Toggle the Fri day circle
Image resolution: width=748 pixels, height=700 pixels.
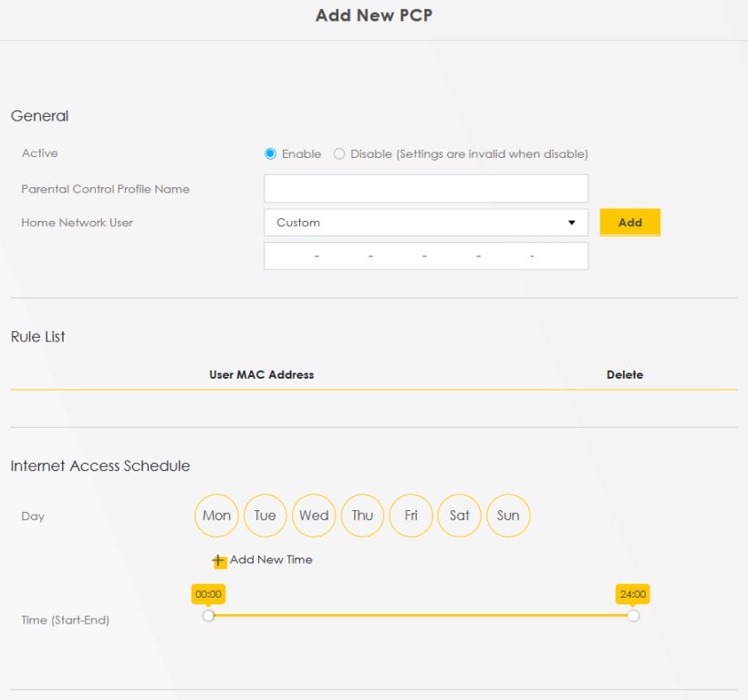point(411,516)
